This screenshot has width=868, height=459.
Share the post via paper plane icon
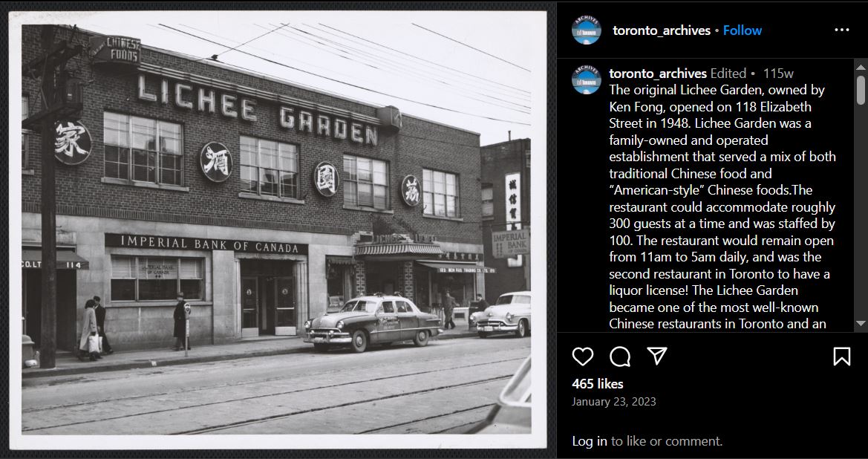[x=657, y=356]
